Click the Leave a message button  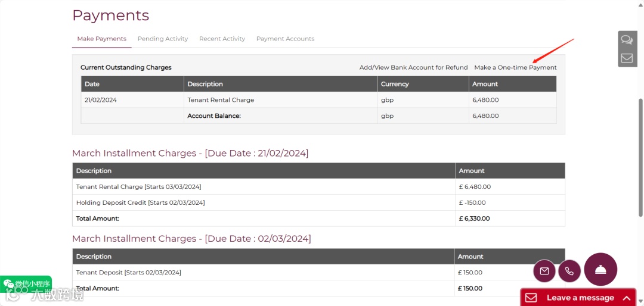point(581,298)
